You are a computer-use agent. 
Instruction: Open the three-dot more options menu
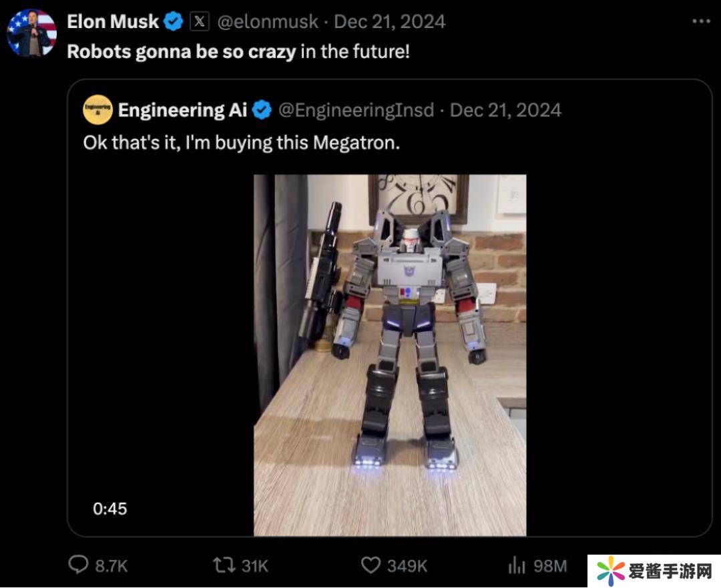click(x=701, y=22)
